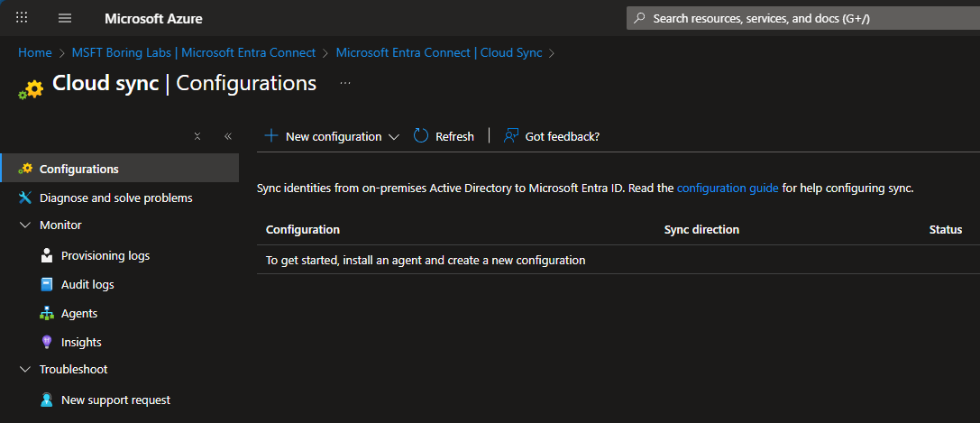This screenshot has height=423, width=980.
Task: Click the Audit logs book icon
Action: tap(47, 284)
